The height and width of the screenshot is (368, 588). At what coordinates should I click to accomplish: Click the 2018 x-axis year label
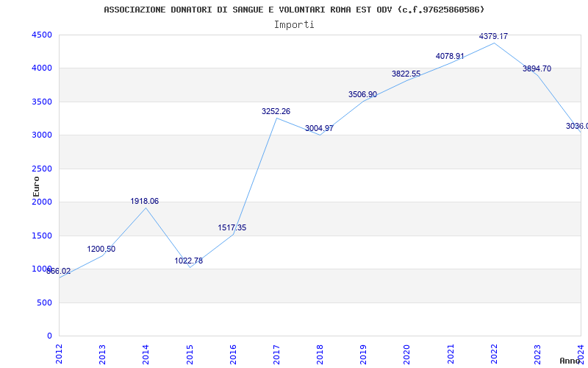[x=320, y=354]
